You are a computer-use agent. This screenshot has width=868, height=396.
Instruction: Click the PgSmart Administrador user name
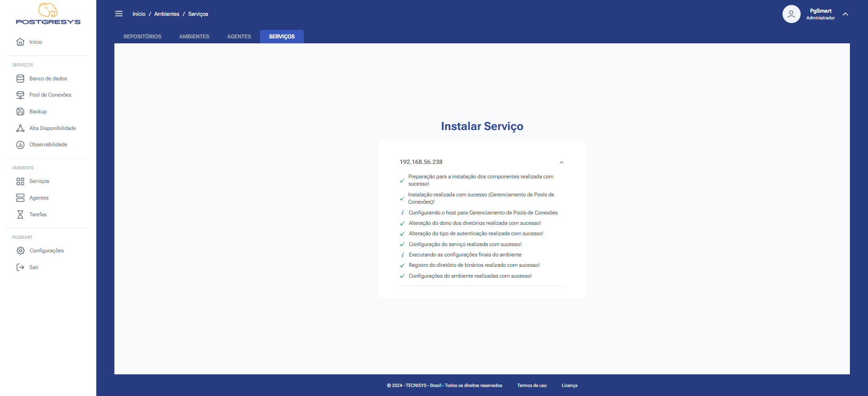(821, 14)
